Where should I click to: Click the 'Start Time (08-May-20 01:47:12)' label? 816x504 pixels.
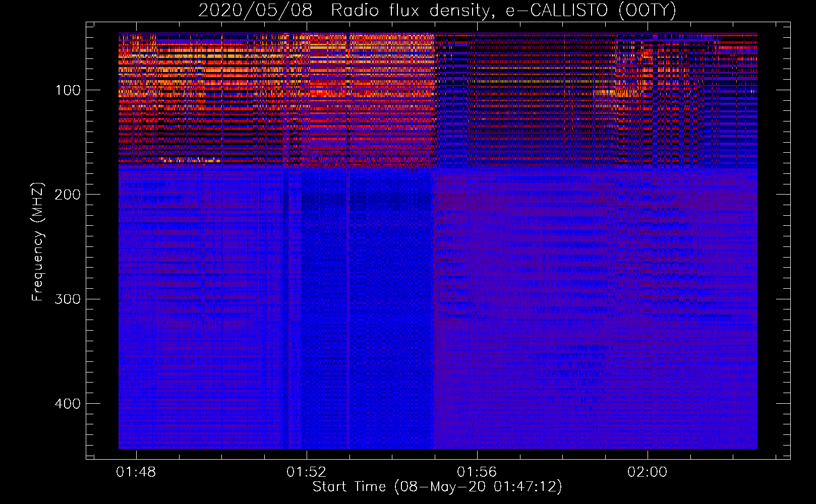pyautogui.click(x=437, y=487)
